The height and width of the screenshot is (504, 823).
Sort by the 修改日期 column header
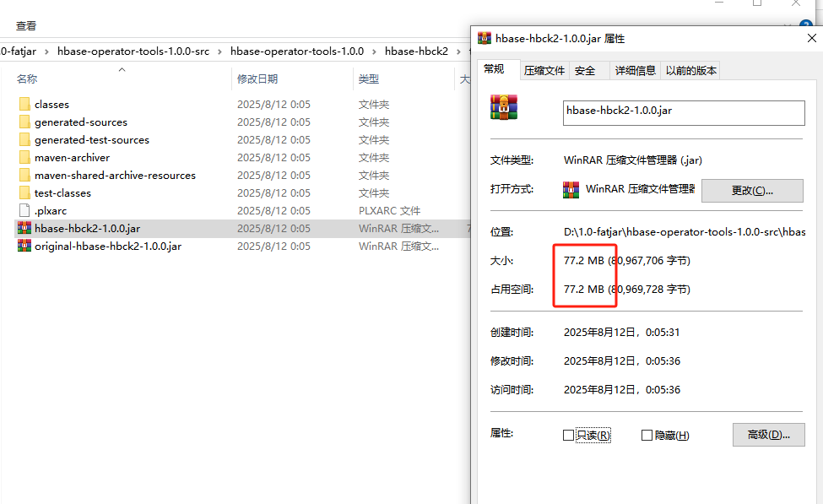[257, 79]
